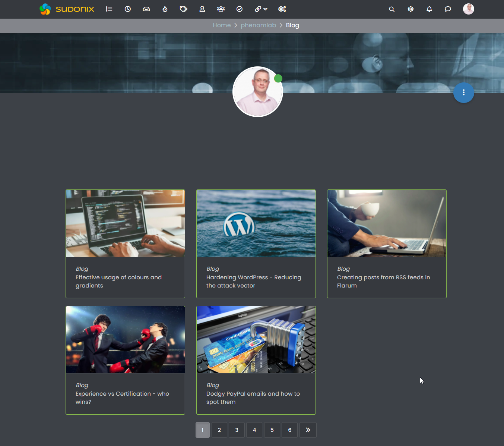Click the last page double-chevron button
Screen dimensions: 504x446
[308, 430]
